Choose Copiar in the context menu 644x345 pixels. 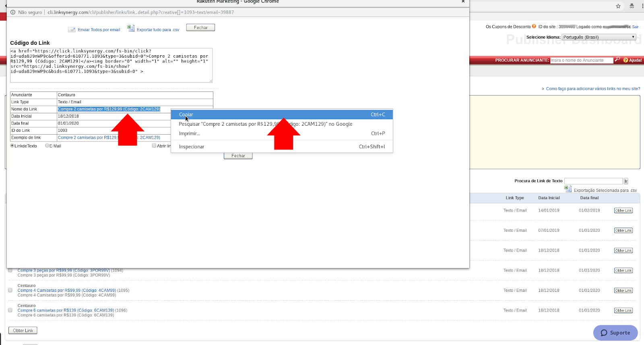[282, 114]
